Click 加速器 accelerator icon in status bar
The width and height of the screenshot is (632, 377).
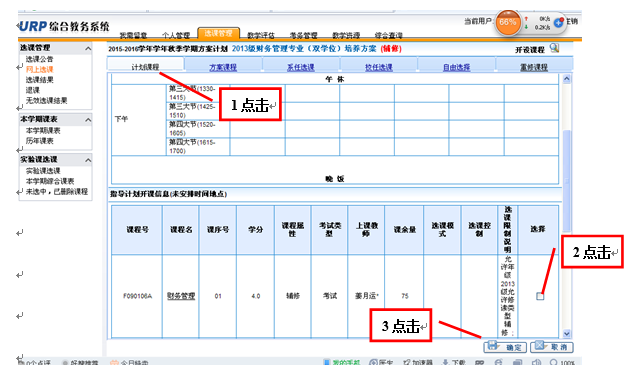point(418,363)
